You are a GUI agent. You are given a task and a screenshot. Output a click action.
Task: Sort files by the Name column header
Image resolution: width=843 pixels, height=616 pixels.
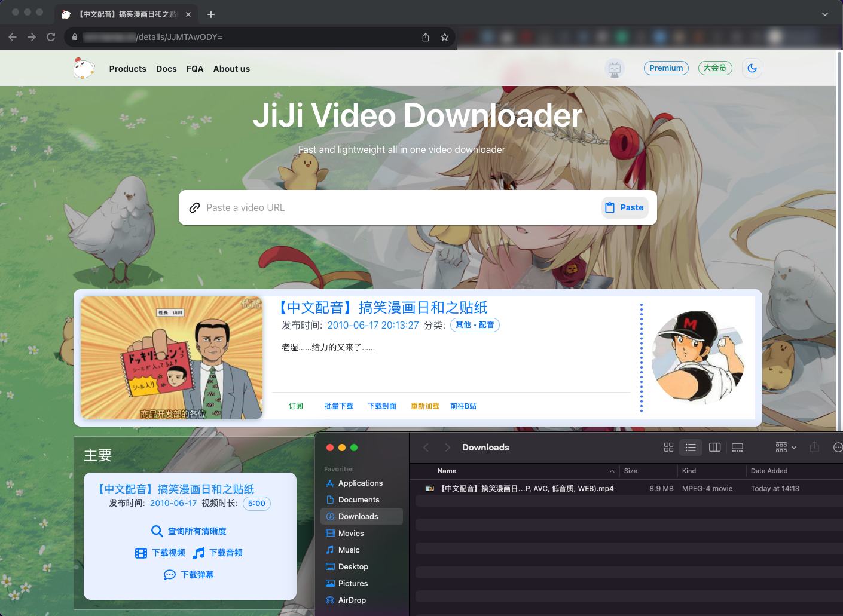point(447,471)
